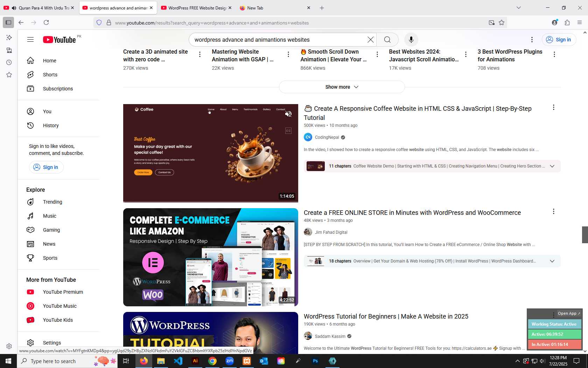The image size is (588, 368).
Task: Open Windows Task View
Action: click(x=126, y=361)
